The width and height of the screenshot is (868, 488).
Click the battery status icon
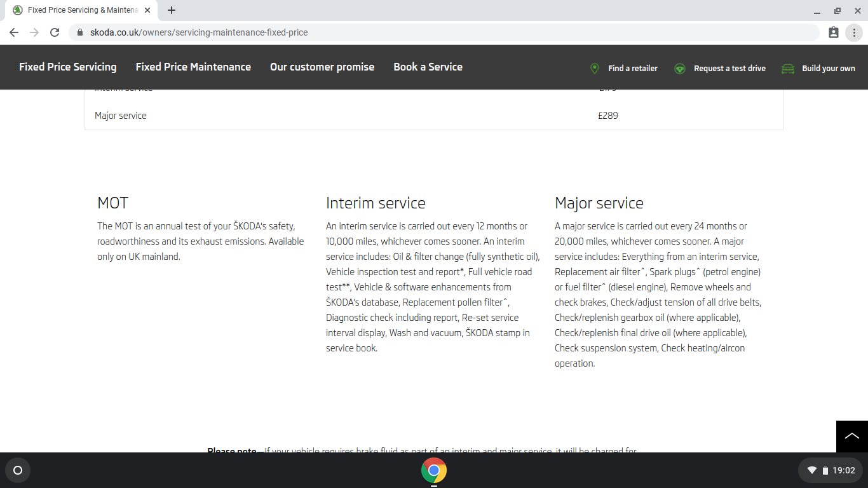825,470
